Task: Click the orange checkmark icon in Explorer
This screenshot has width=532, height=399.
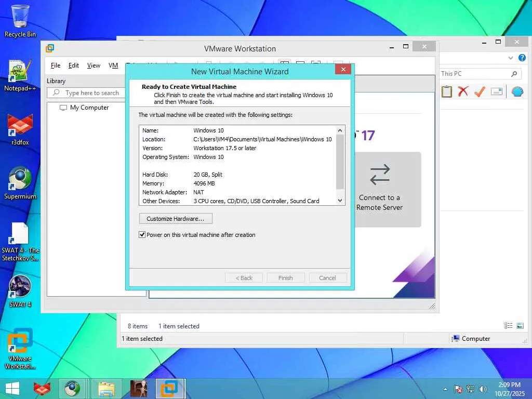Action: tap(480, 91)
